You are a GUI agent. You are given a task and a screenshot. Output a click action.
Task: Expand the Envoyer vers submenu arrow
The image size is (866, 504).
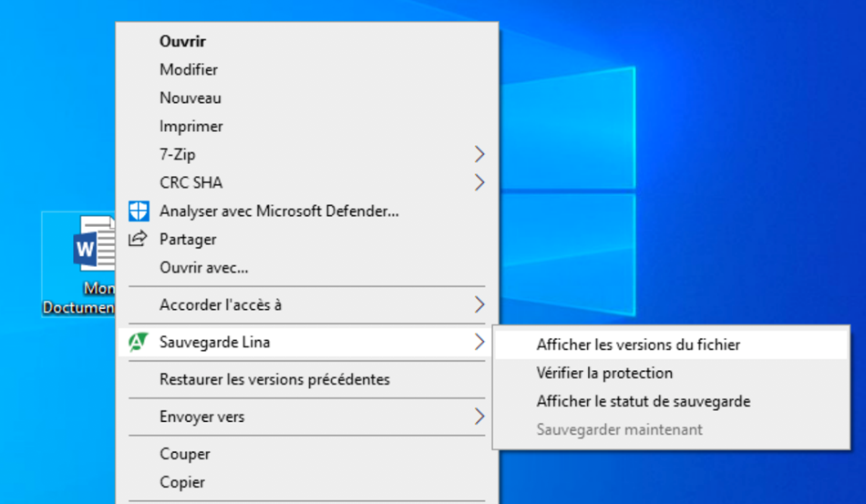click(479, 417)
